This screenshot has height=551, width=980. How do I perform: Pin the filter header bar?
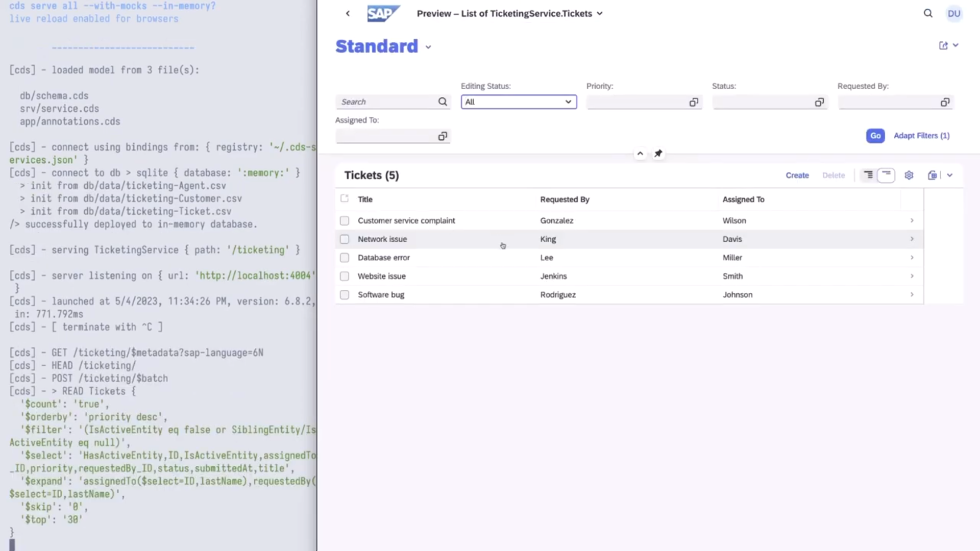[658, 154]
